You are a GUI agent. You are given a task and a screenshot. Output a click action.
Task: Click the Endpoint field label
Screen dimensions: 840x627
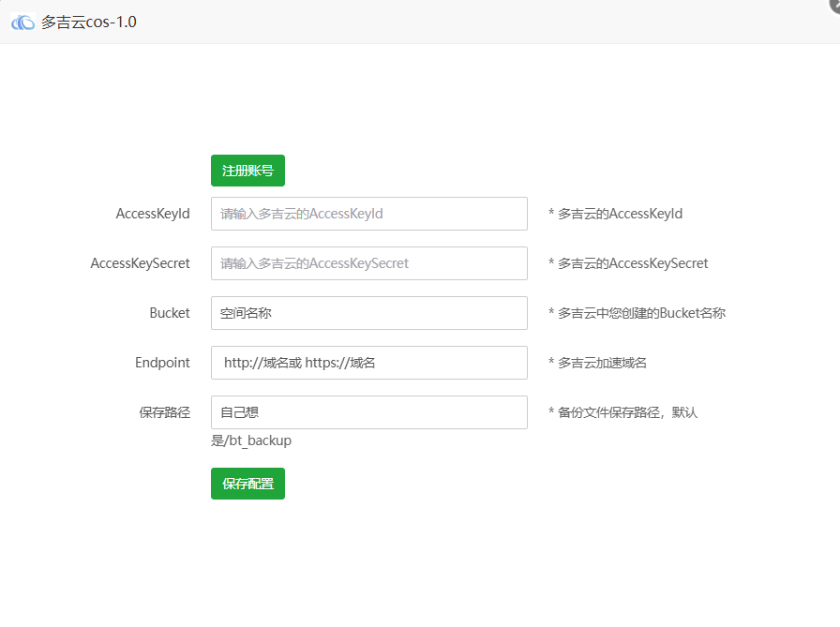162,363
